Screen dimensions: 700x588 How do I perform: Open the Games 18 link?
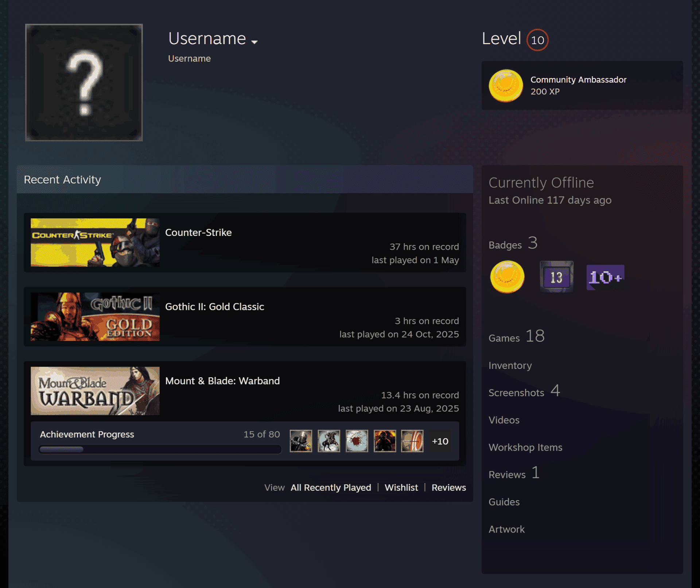517,336
